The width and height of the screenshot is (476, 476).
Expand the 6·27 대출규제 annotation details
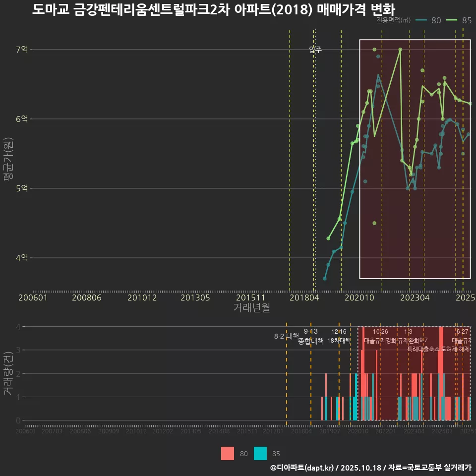click(x=461, y=336)
